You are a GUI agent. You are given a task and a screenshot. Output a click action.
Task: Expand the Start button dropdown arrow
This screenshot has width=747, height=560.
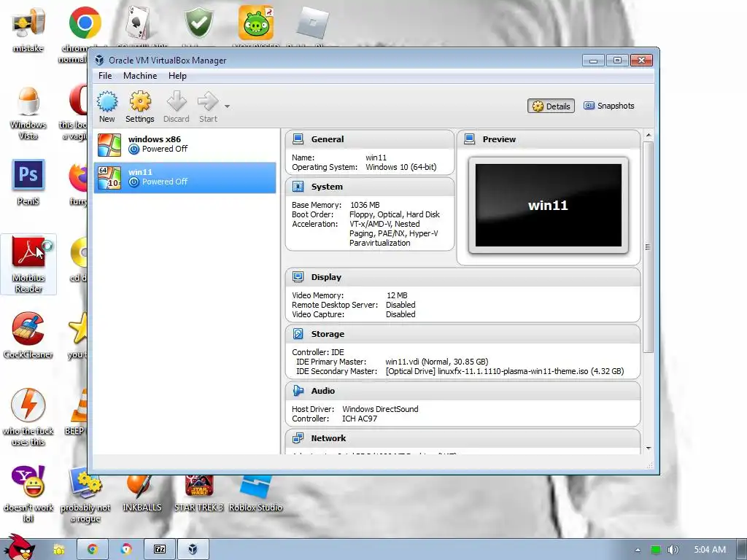pyautogui.click(x=228, y=106)
